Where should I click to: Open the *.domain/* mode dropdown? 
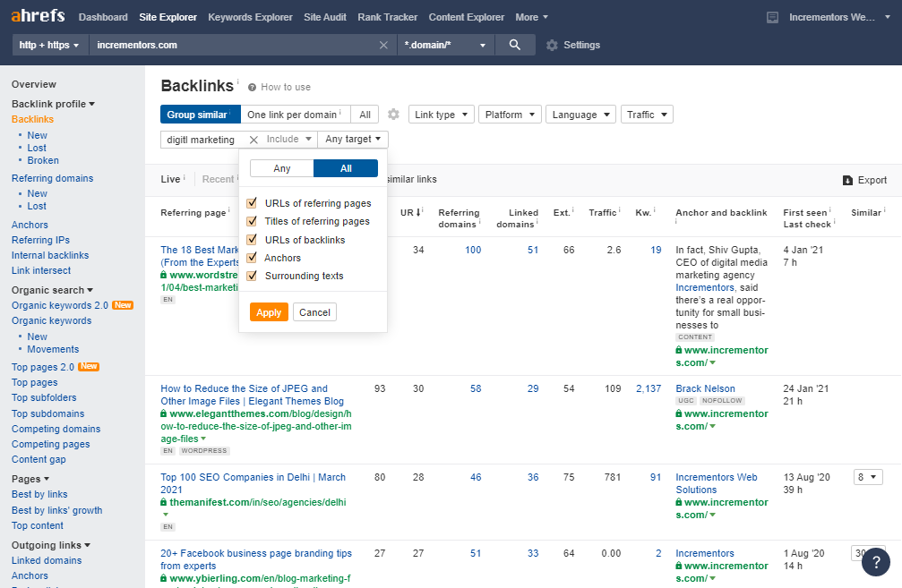(x=445, y=45)
